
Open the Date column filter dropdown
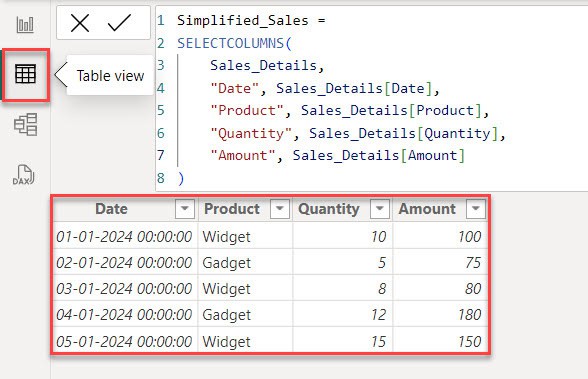pyautogui.click(x=184, y=209)
